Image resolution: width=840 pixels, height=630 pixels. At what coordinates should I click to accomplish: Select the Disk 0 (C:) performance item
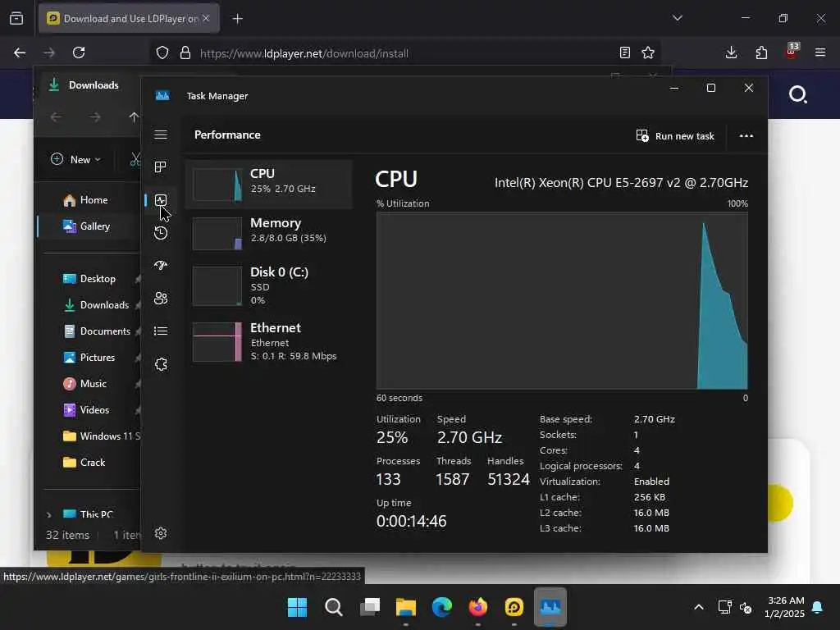269,285
